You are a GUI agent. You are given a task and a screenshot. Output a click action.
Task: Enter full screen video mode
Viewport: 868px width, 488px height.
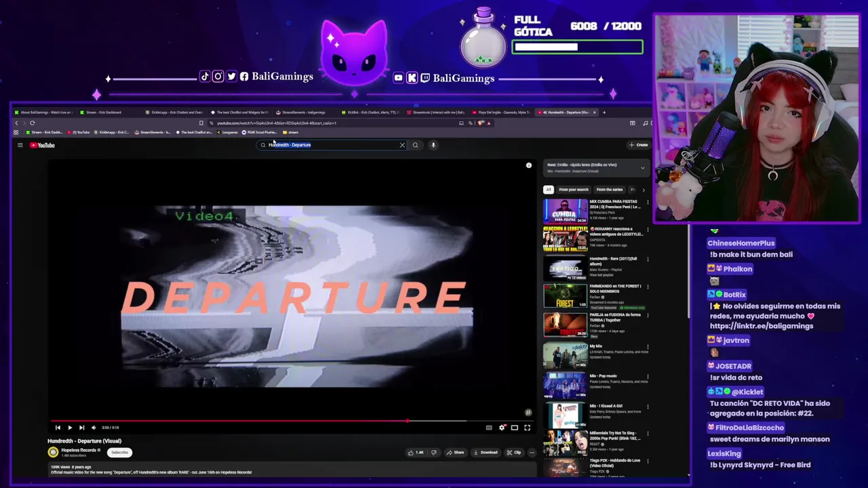click(x=527, y=428)
